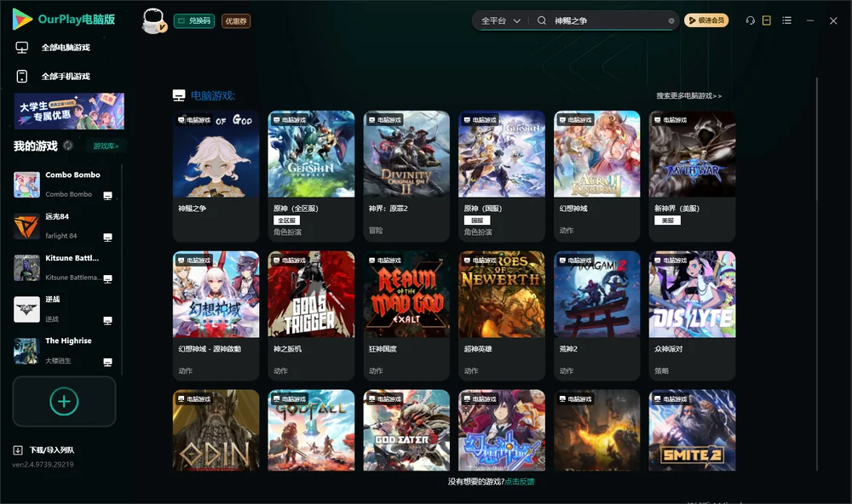The width and height of the screenshot is (852, 504).
Task: Click the refresh icon next to 我的游戏
Action: [68, 146]
